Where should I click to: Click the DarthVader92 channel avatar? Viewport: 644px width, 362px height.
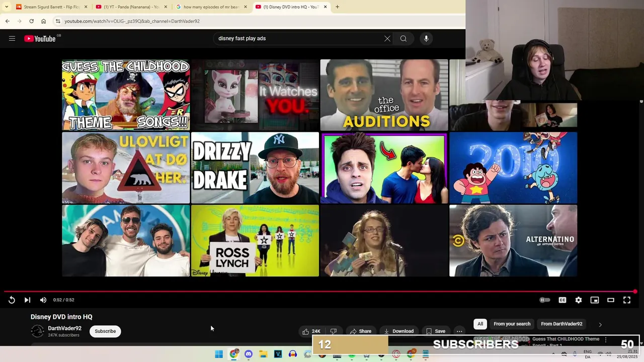[37, 331]
